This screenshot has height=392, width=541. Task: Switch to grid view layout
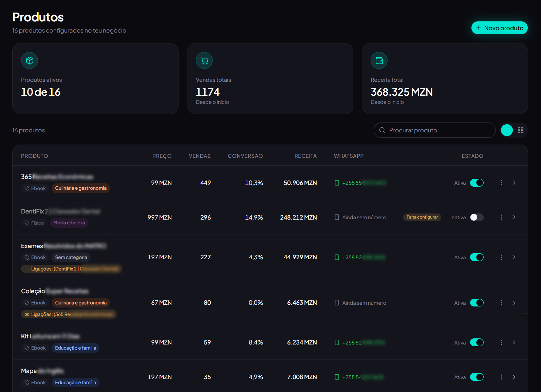click(x=521, y=130)
